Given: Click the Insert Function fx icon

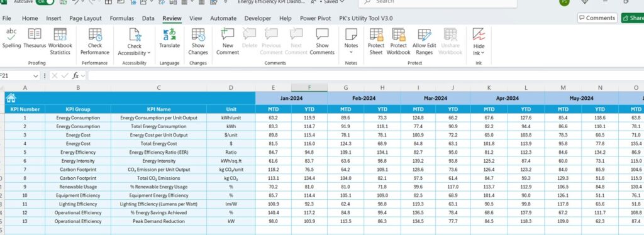Looking at the screenshot, I should (75, 76).
